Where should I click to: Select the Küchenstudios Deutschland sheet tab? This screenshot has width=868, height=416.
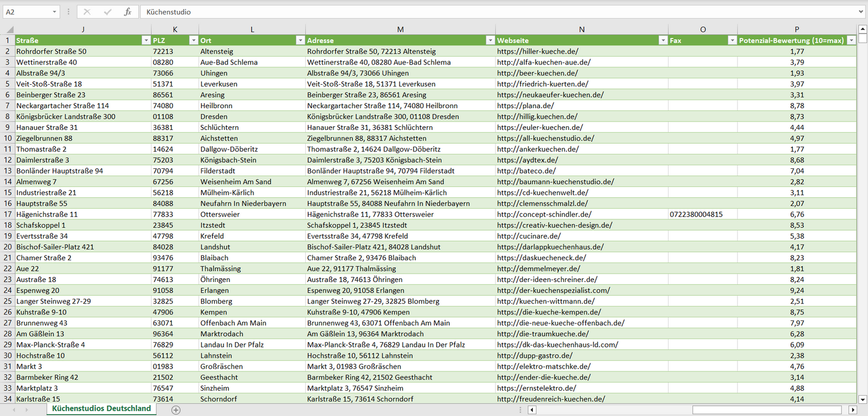(102, 409)
